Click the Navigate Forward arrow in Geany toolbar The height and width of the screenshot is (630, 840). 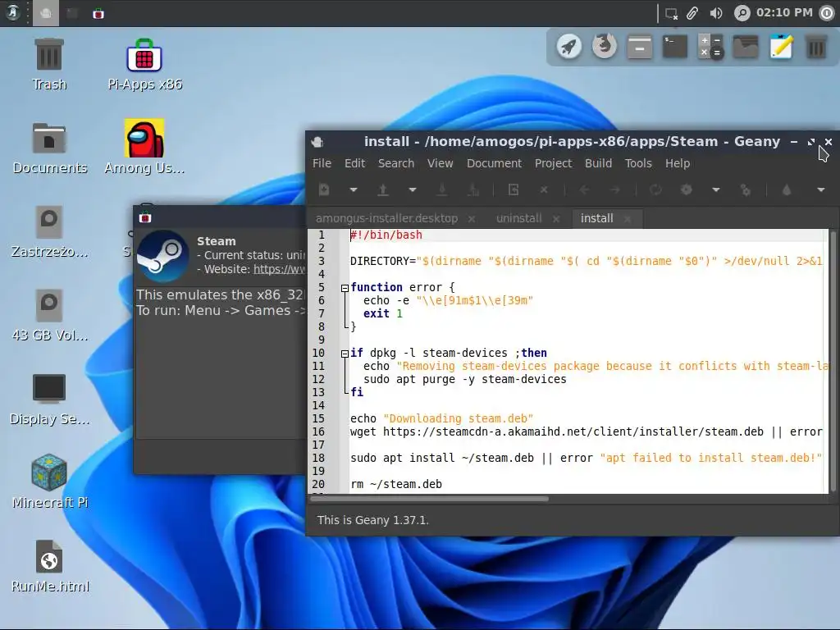coord(615,189)
